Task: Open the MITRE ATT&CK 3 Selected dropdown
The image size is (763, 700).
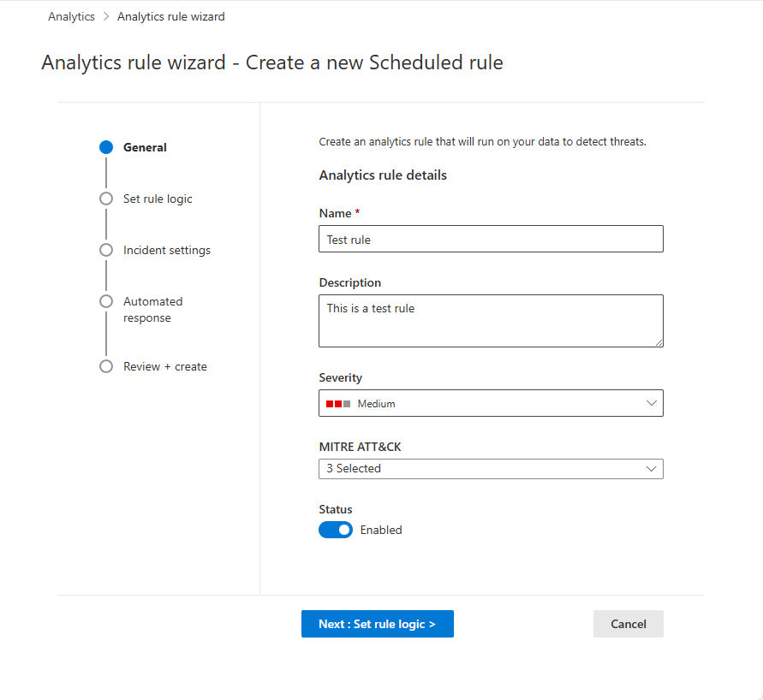Action: [x=491, y=468]
